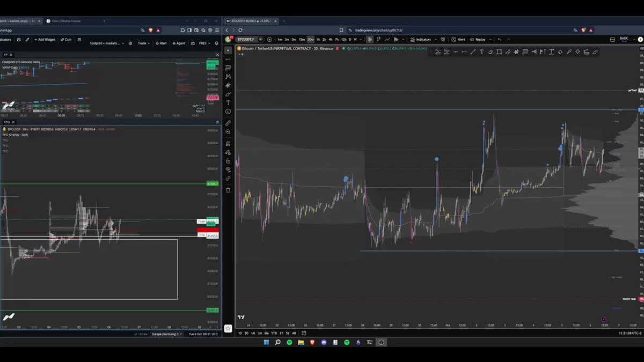Image resolution: width=644 pixels, height=362 pixels.
Task: Click the trash can to remove drawings
Action: [x=228, y=190]
